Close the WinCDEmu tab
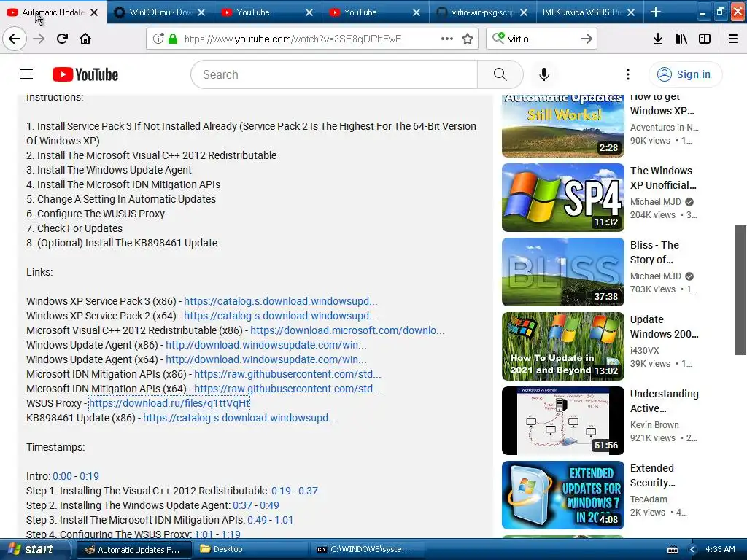The width and height of the screenshot is (747, 560). click(x=201, y=12)
